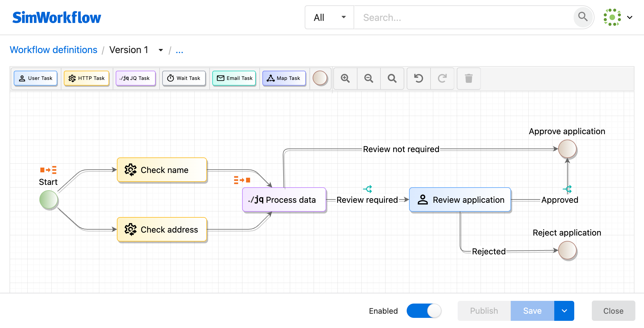Screen dimensions: 644x328
Task: Open the All search filter dropdown
Action: point(329,17)
